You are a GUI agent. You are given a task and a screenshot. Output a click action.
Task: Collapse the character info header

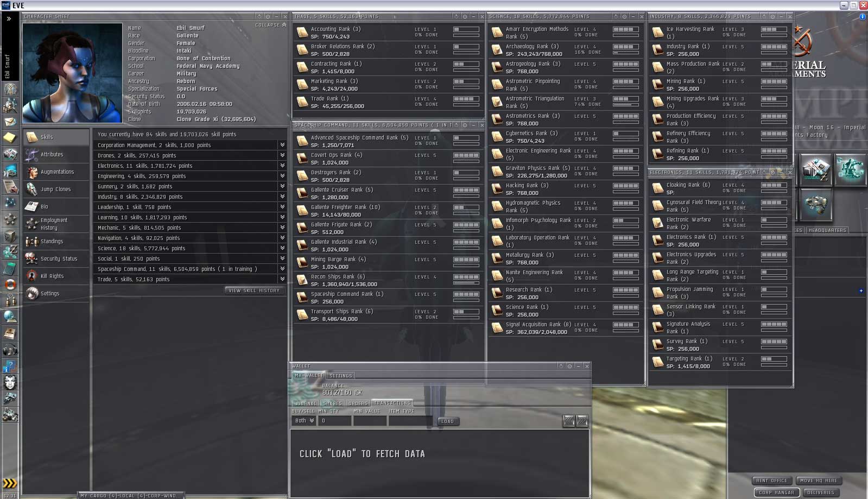271,25
